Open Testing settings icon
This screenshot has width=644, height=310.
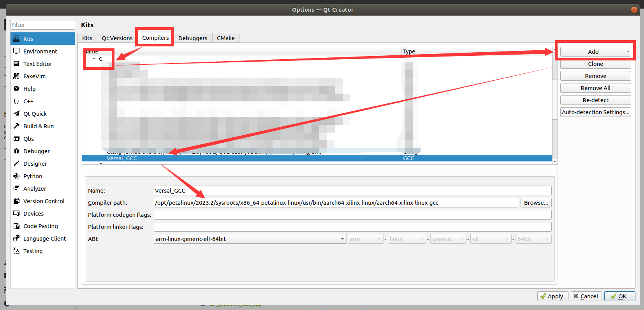[x=16, y=251]
